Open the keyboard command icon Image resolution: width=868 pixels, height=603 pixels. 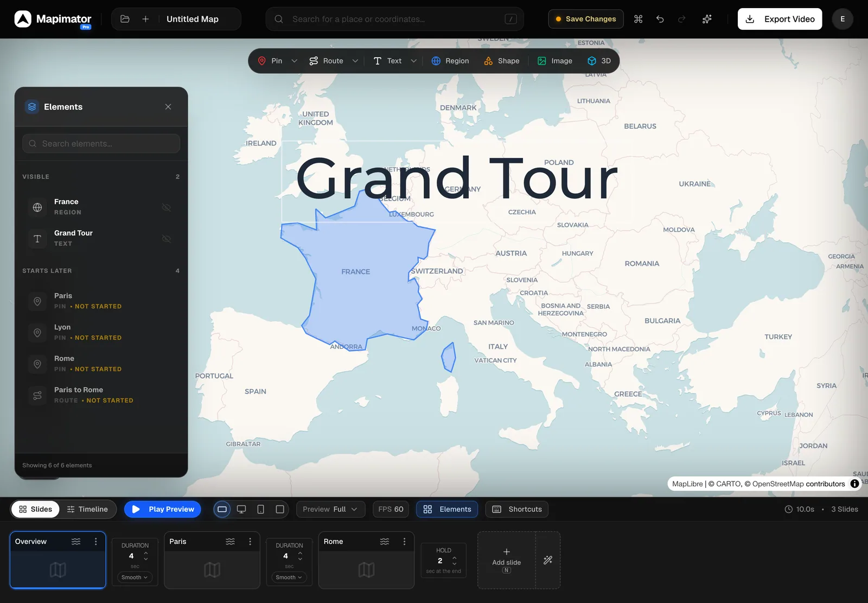tap(638, 19)
